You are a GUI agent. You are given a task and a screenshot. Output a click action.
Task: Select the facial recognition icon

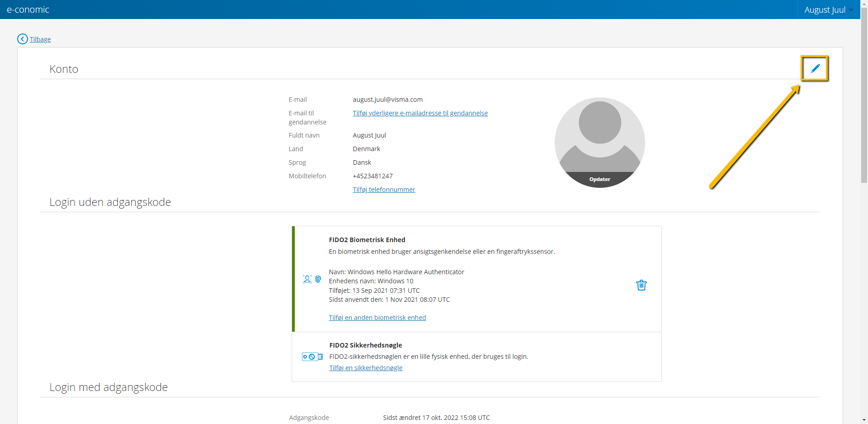pos(307,279)
